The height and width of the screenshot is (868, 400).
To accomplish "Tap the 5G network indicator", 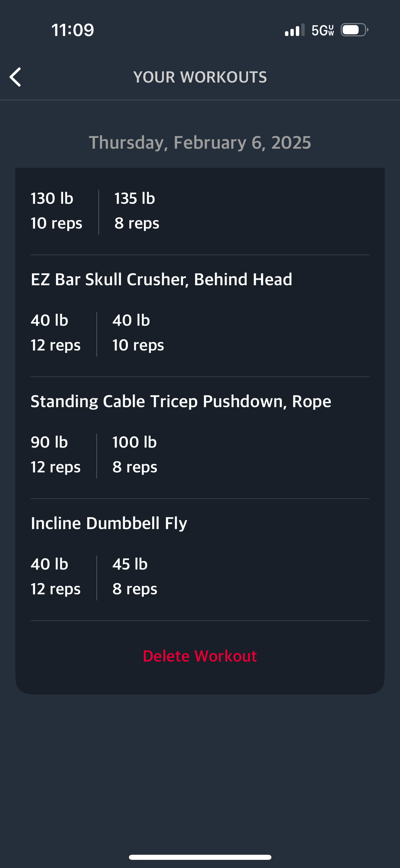I will click(323, 30).
